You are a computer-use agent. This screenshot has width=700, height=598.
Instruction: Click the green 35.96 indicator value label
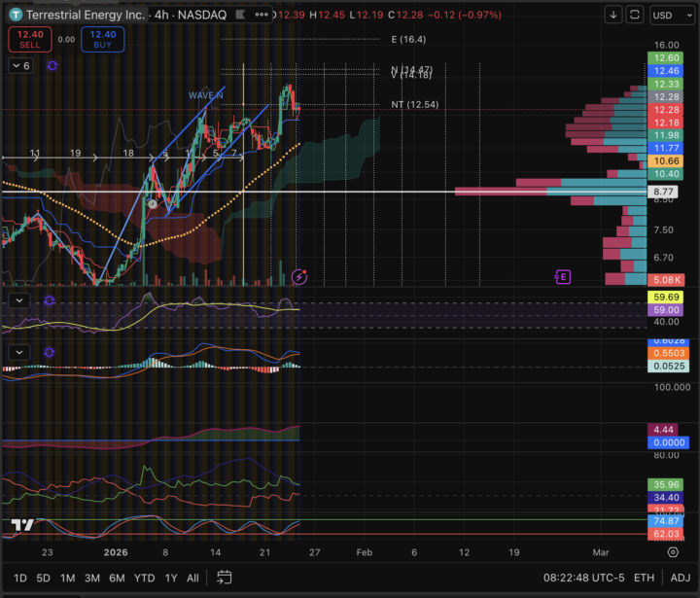pyautogui.click(x=666, y=485)
